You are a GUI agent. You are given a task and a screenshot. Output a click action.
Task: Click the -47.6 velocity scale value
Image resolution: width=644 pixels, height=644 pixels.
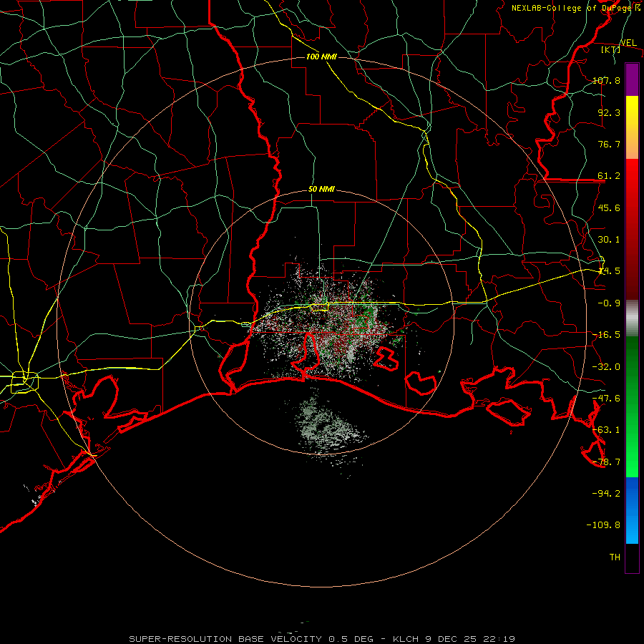click(x=606, y=399)
